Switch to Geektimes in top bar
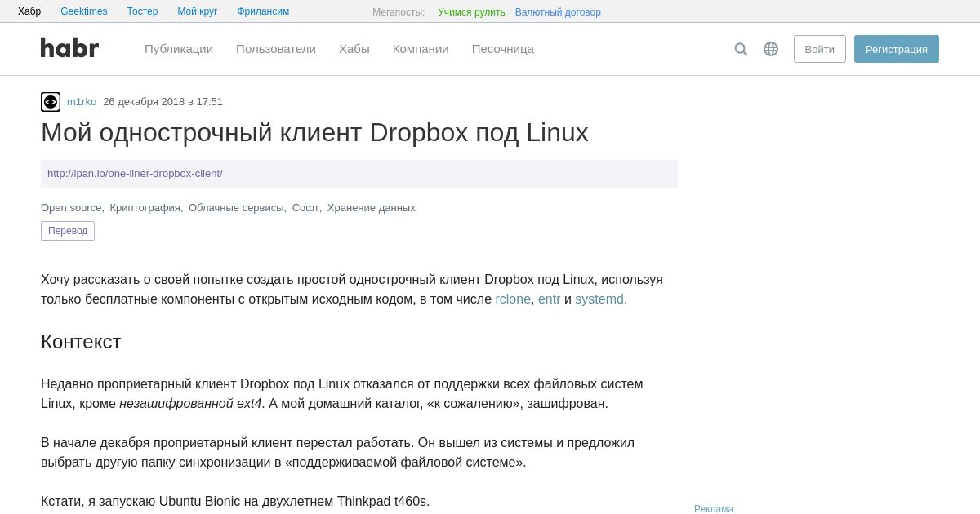This screenshot has width=980, height=514. click(84, 11)
